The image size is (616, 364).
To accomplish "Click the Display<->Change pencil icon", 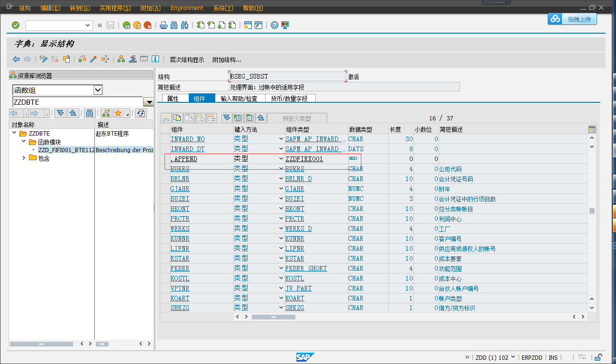I will point(44,59).
